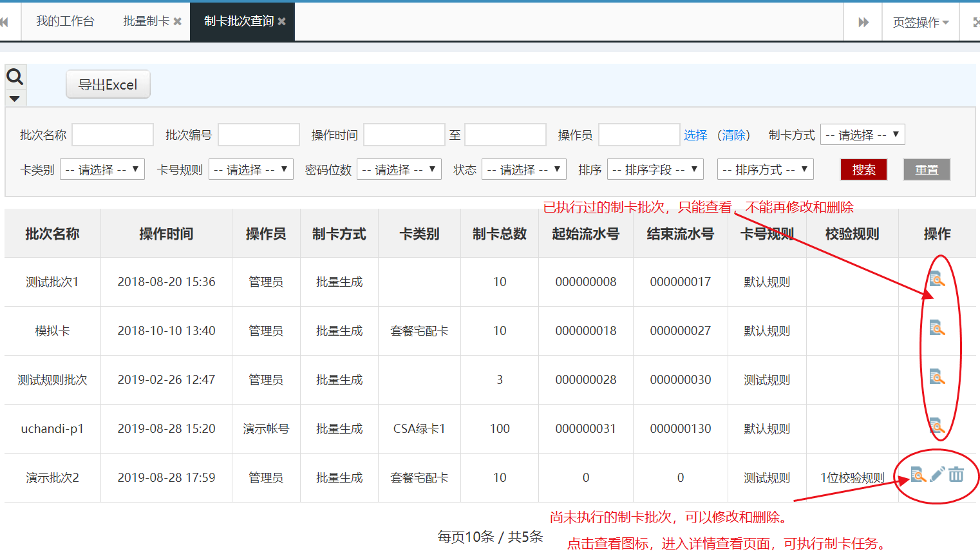Click the 校验规则 column header

[853, 234]
